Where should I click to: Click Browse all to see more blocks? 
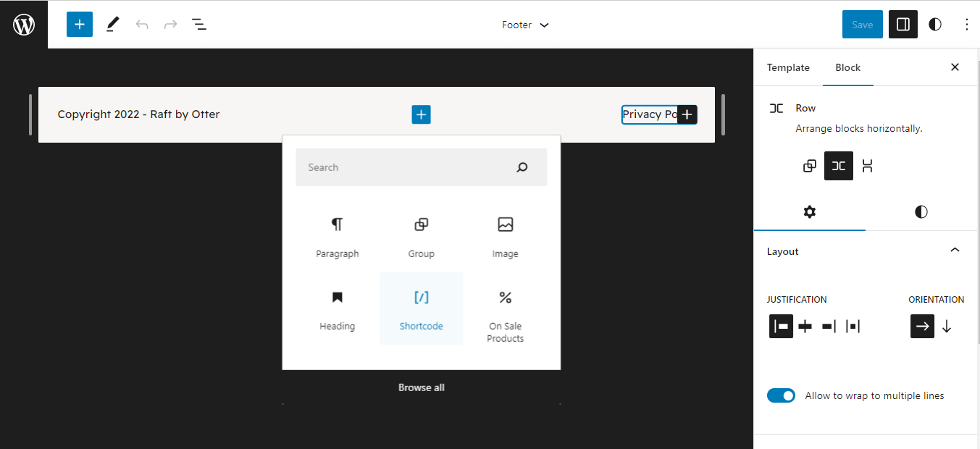(x=421, y=387)
